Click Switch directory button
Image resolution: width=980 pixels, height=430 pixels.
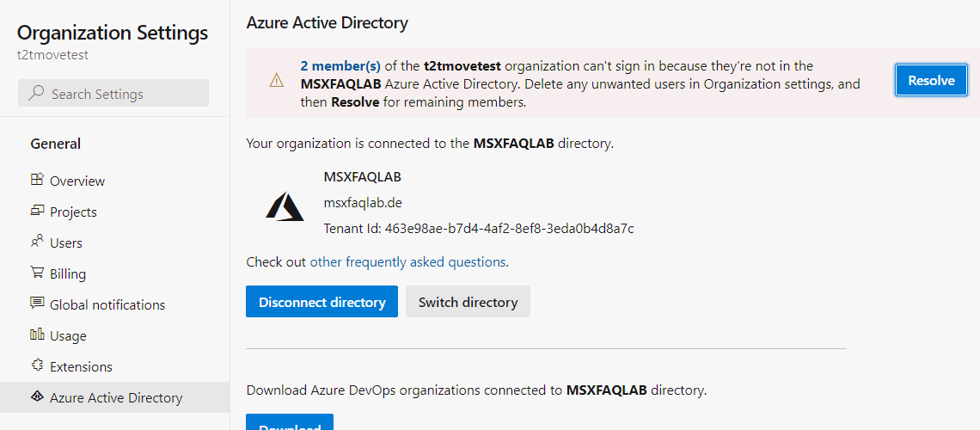coord(469,302)
